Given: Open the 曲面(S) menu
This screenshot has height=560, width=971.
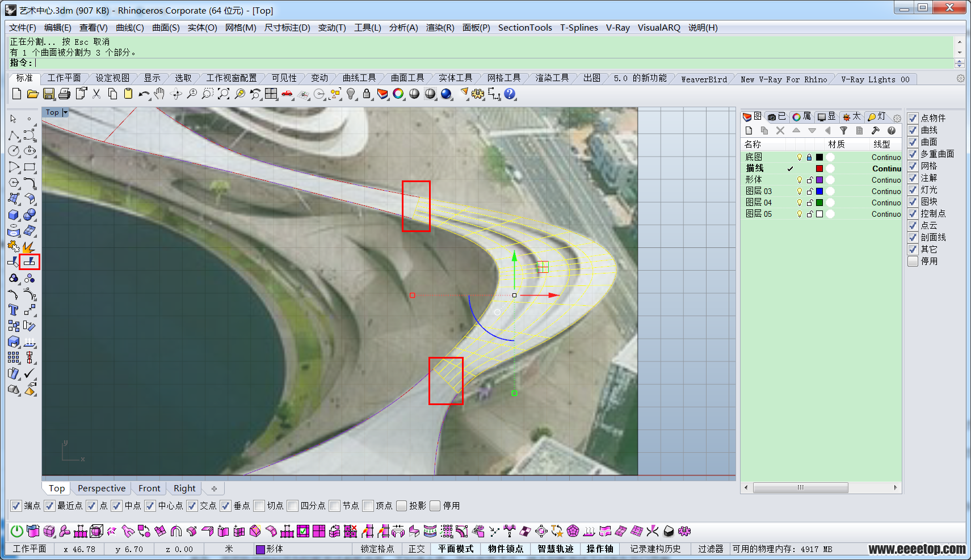Looking at the screenshot, I should click(x=166, y=27).
